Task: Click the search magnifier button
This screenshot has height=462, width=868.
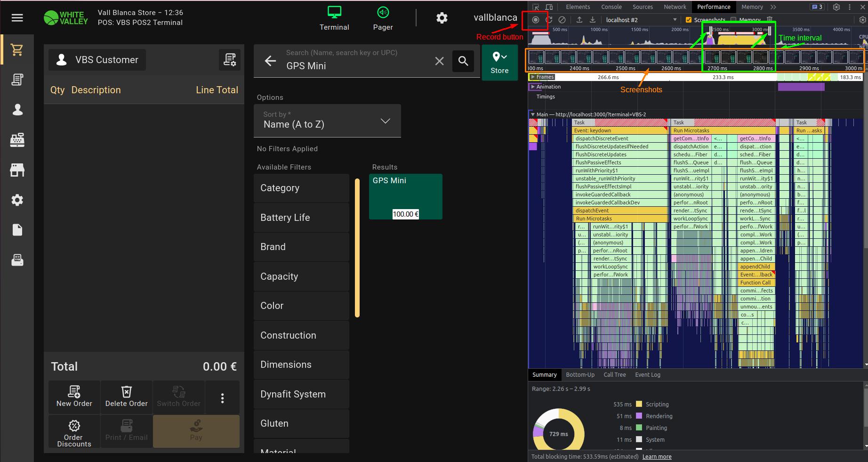Action: (463, 61)
